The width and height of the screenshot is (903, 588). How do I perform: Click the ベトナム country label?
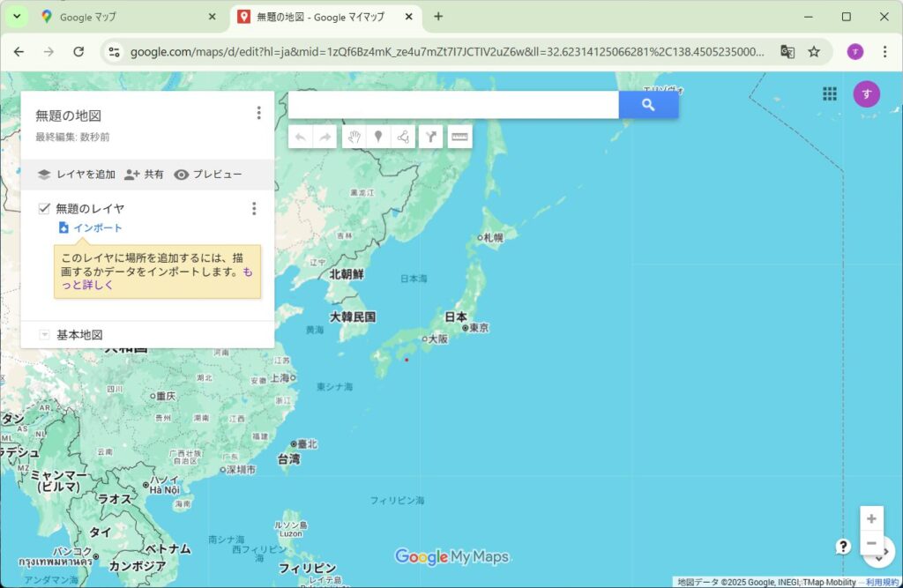pyautogui.click(x=167, y=549)
